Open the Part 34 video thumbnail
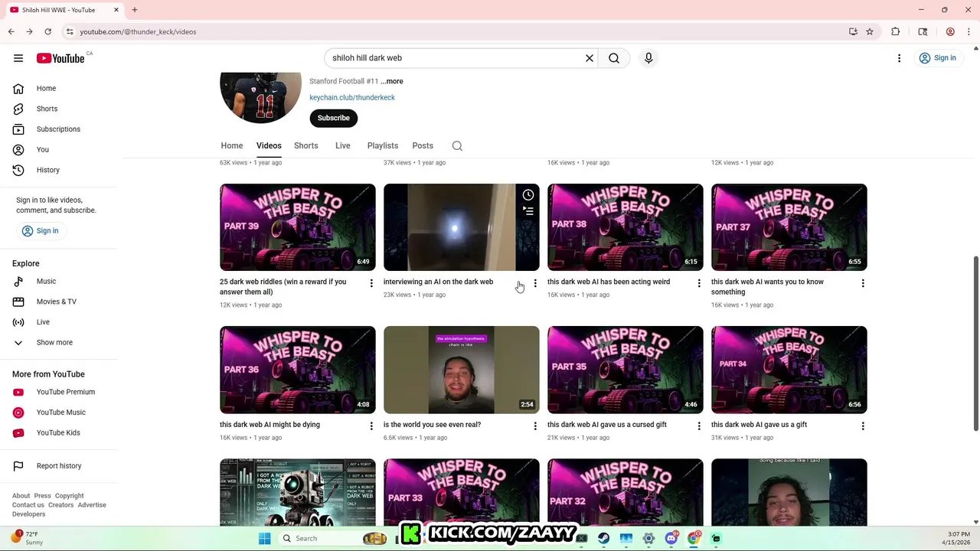Image resolution: width=980 pixels, height=551 pixels. point(789,370)
